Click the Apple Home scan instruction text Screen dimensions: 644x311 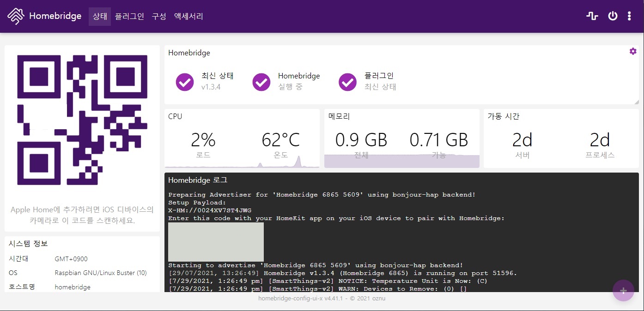(82, 215)
